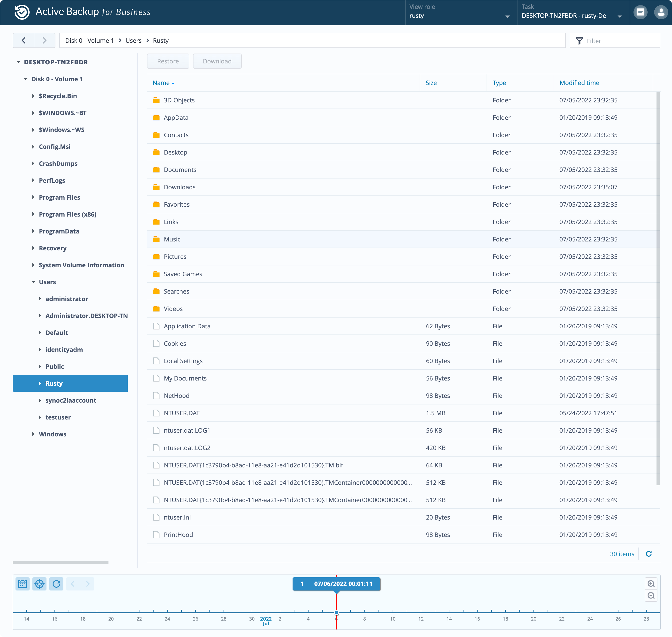The height and width of the screenshot is (637, 672).
Task: Click the file list vertical scrollbar
Action: pyautogui.click(x=658, y=288)
